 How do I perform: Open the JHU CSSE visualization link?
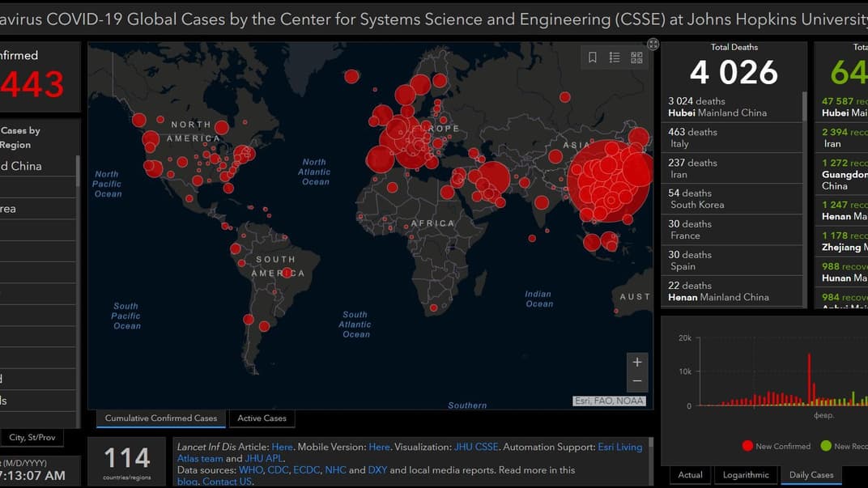pos(474,447)
